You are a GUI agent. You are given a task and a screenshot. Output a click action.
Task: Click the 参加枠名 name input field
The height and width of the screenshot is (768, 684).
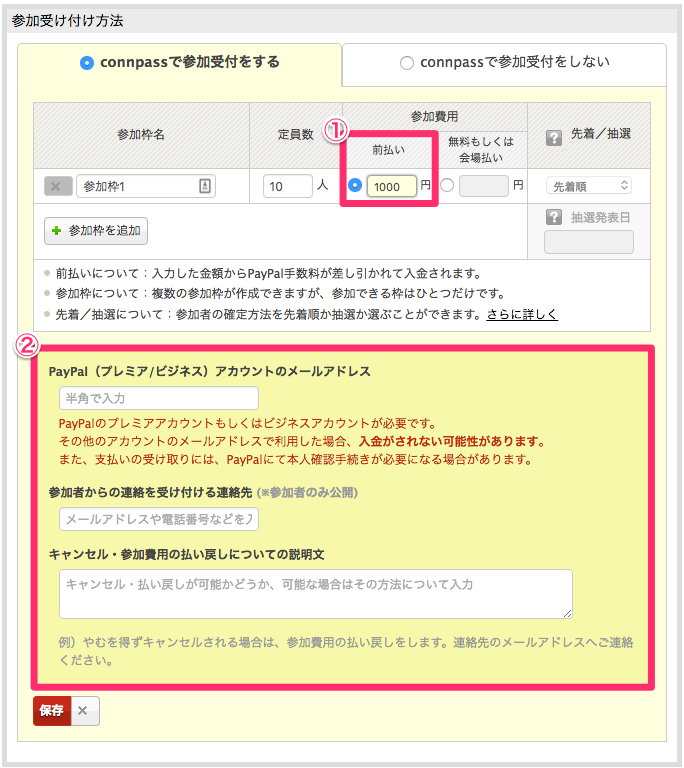(146, 186)
